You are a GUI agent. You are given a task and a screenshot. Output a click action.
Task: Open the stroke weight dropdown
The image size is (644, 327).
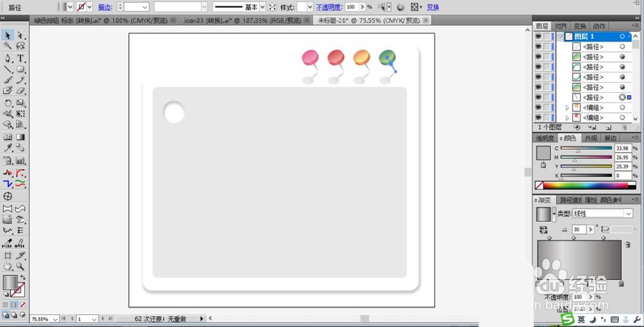[144, 7]
